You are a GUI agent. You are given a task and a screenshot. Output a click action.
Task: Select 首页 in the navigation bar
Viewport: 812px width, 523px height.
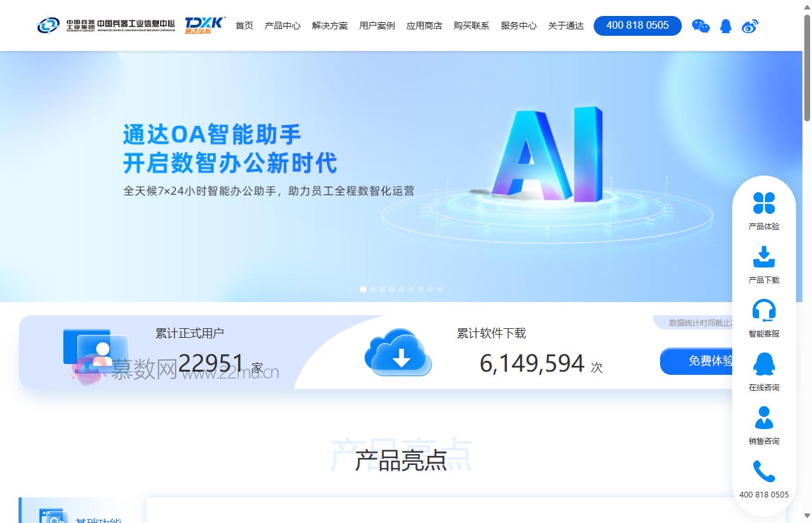(x=244, y=26)
